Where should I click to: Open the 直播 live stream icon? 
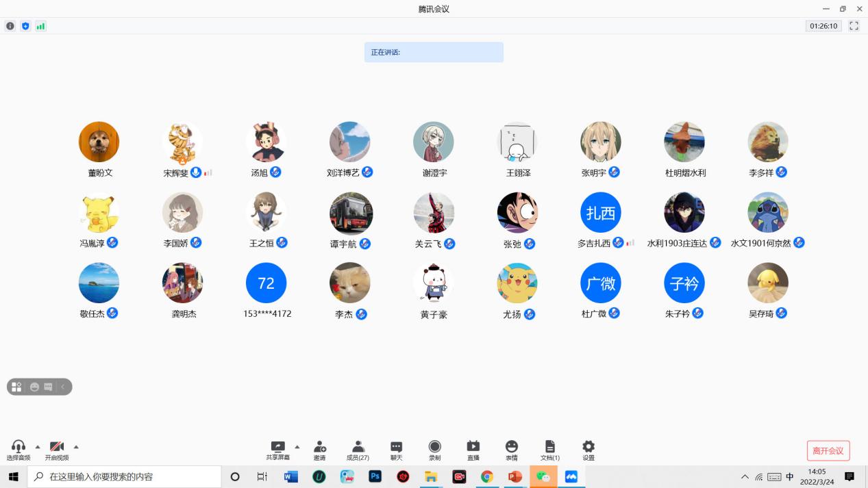(473, 450)
